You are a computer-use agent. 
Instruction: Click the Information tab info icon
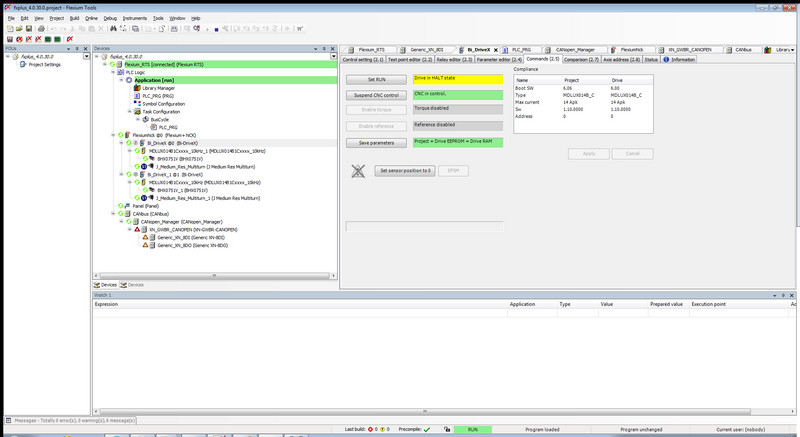[667, 59]
